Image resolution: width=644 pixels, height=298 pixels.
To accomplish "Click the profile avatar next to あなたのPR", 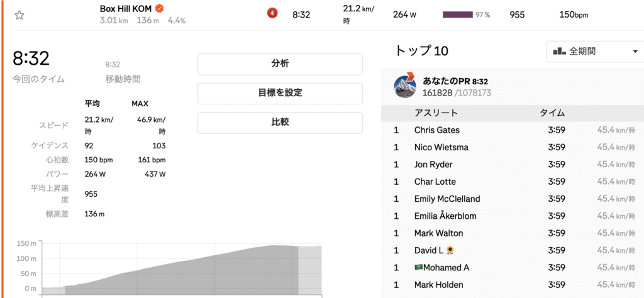I will 405,87.
